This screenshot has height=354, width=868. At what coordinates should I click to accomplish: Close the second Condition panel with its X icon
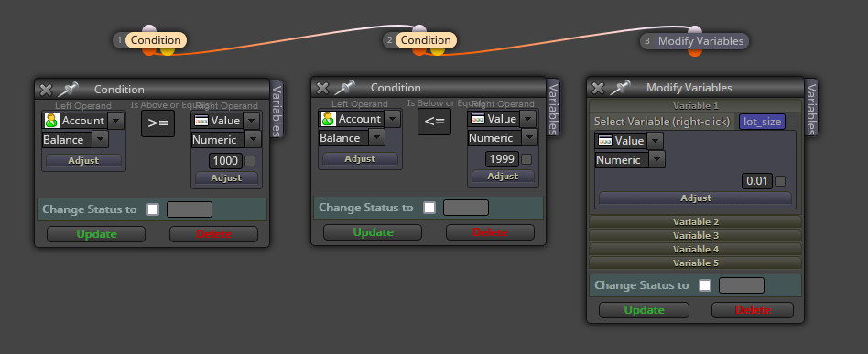point(322,88)
